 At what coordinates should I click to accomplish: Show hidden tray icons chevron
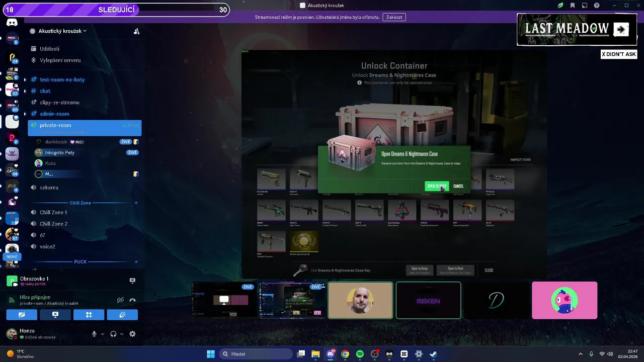click(581, 354)
